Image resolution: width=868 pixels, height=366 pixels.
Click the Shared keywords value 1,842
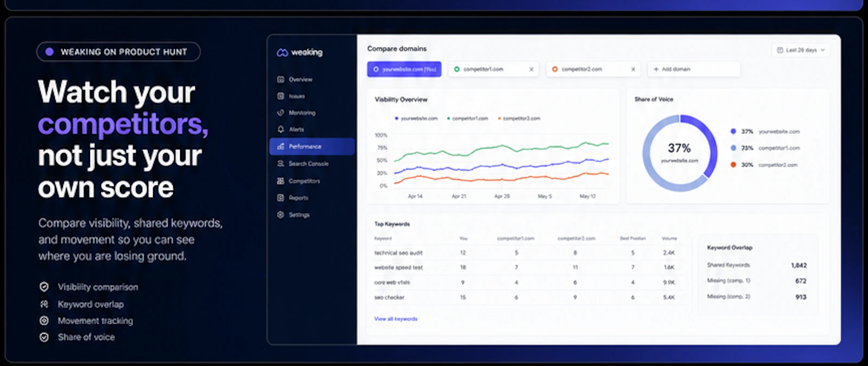[x=799, y=266]
